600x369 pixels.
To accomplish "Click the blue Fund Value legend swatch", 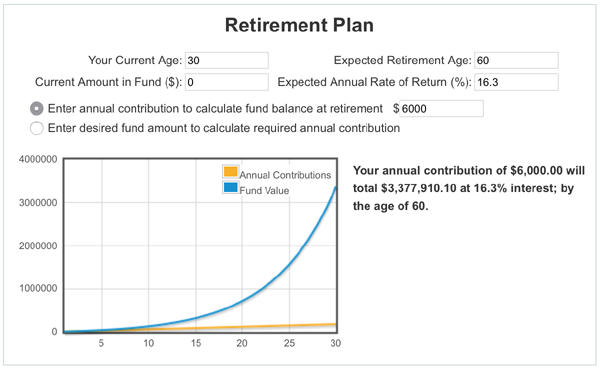I will point(230,187).
